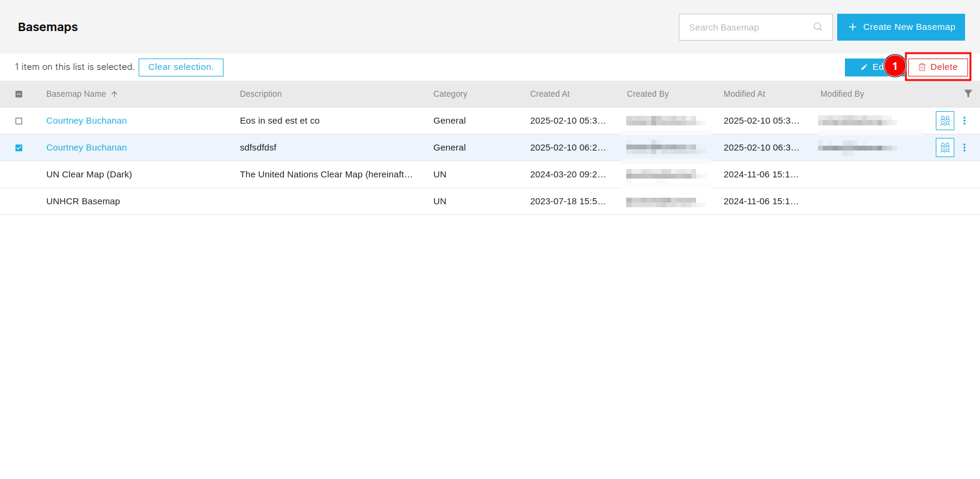Focus the Search Basemap field
Screen dimensions: 980x479
(x=755, y=27)
